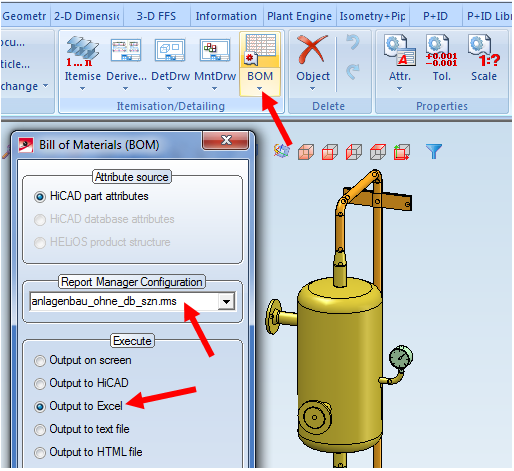Click the MntDrw mounting drawing icon
Screen dimensions: 514x471
[215, 50]
